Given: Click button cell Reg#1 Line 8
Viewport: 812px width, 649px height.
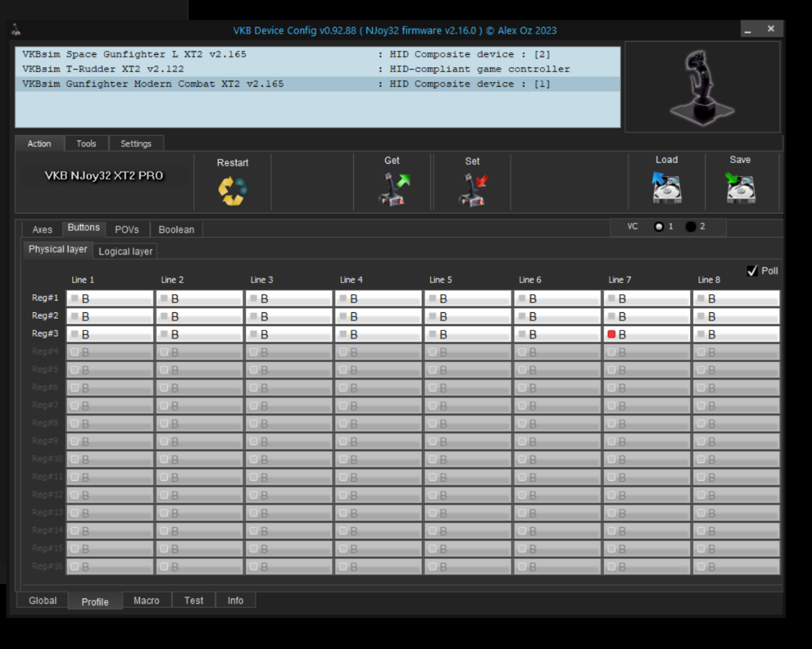Looking at the screenshot, I should coord(736,299).
